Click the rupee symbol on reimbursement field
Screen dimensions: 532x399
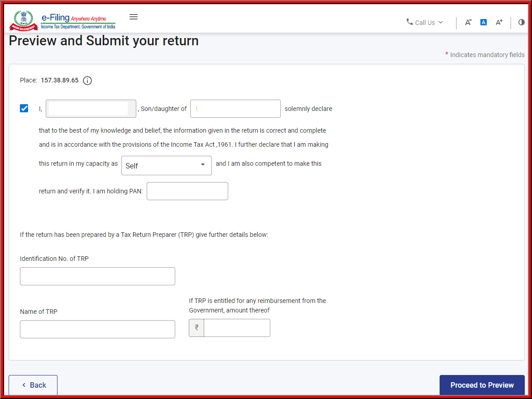tap(196, 327)
